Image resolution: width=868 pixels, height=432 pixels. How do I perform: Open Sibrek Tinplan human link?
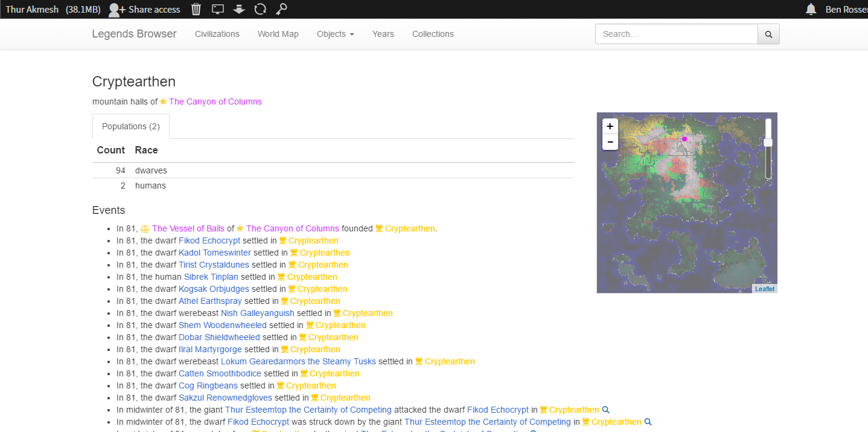tap(211, 277)
